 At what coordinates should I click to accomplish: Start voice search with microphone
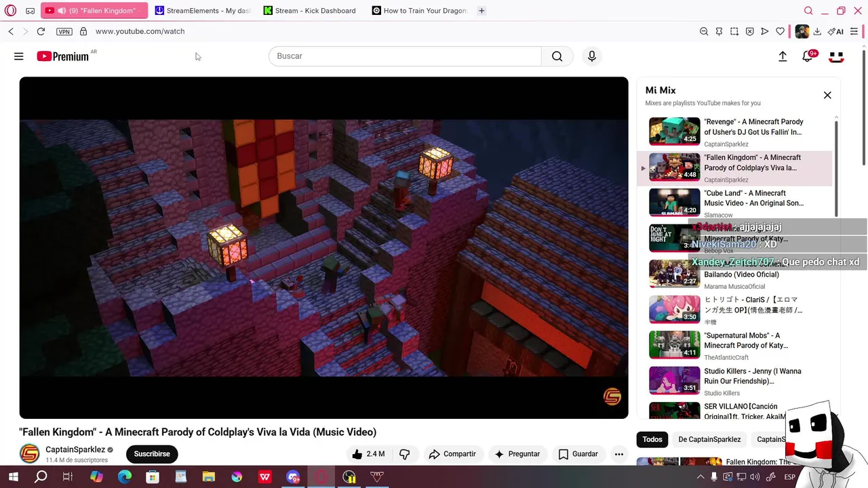point(592,56)
